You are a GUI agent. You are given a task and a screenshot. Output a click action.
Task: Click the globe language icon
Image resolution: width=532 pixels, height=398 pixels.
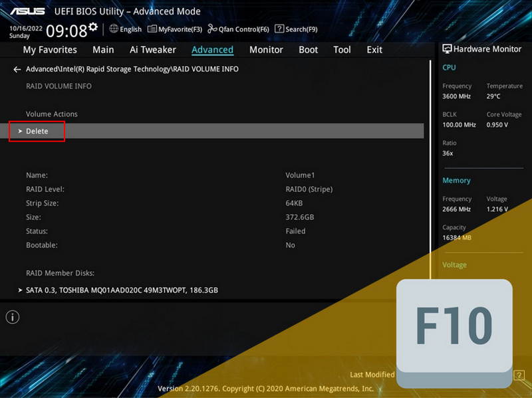point(114,29)
